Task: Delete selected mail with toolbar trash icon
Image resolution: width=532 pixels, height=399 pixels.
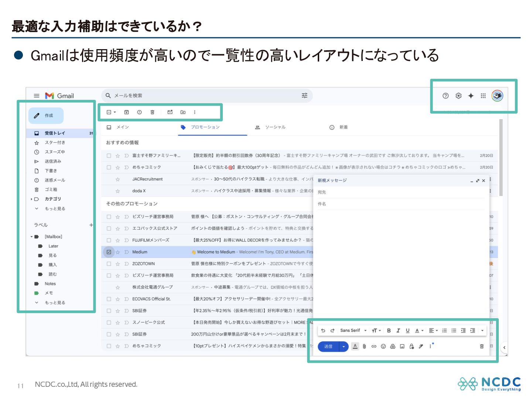Action: (152, 112)
